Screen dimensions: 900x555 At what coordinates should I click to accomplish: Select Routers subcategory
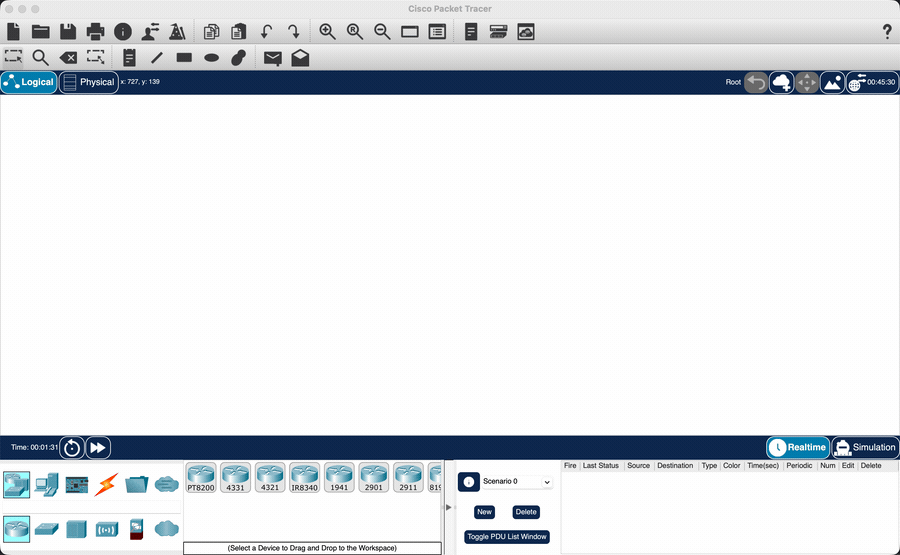[x=17, y=529]
